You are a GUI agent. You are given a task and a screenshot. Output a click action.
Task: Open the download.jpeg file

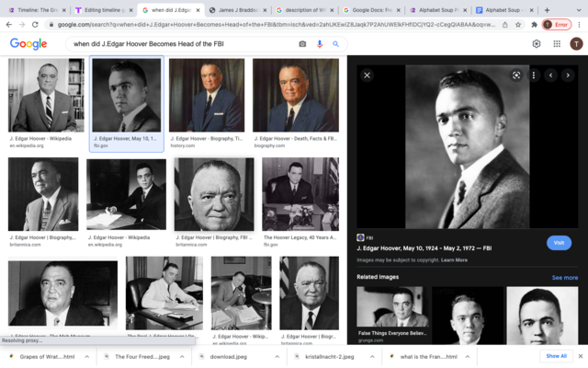[229, 356]
